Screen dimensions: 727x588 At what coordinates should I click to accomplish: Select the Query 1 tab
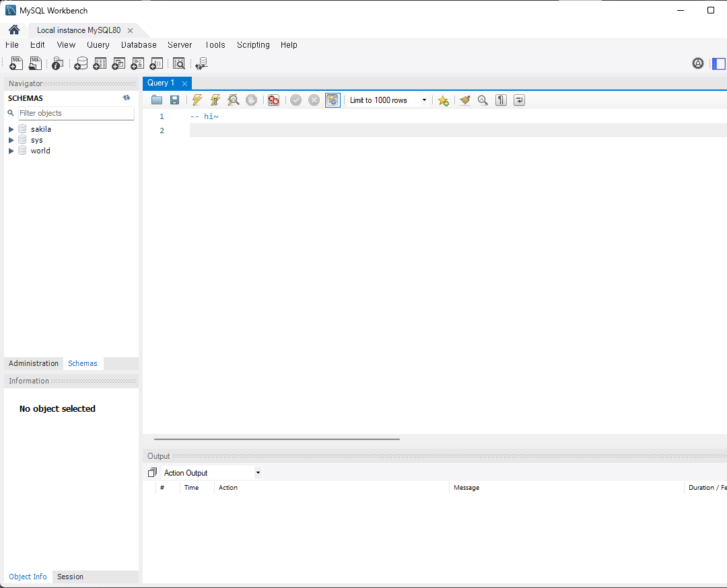(161, 83)
